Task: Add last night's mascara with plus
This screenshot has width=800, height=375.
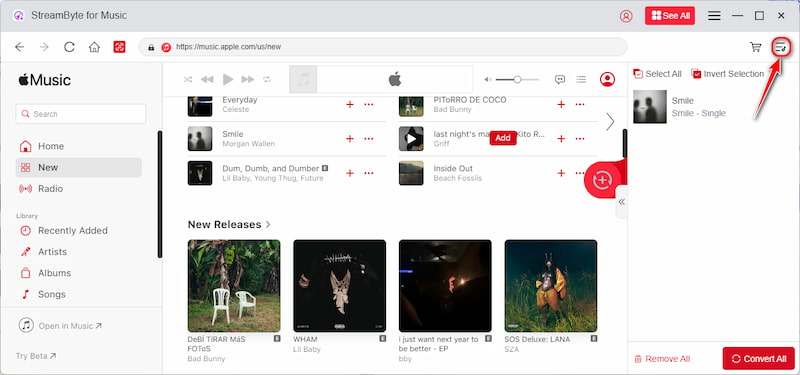Action: click(x=561, y=139)
